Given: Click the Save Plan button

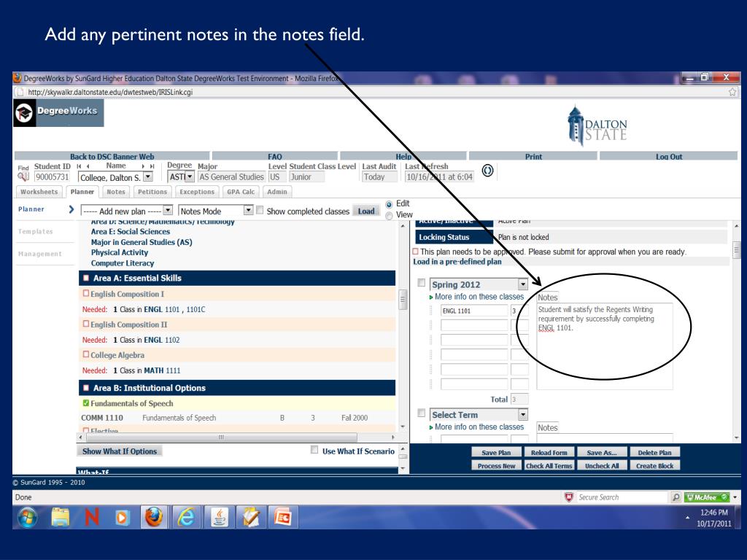Looking at the screenshot, I should tap(496, 452).
